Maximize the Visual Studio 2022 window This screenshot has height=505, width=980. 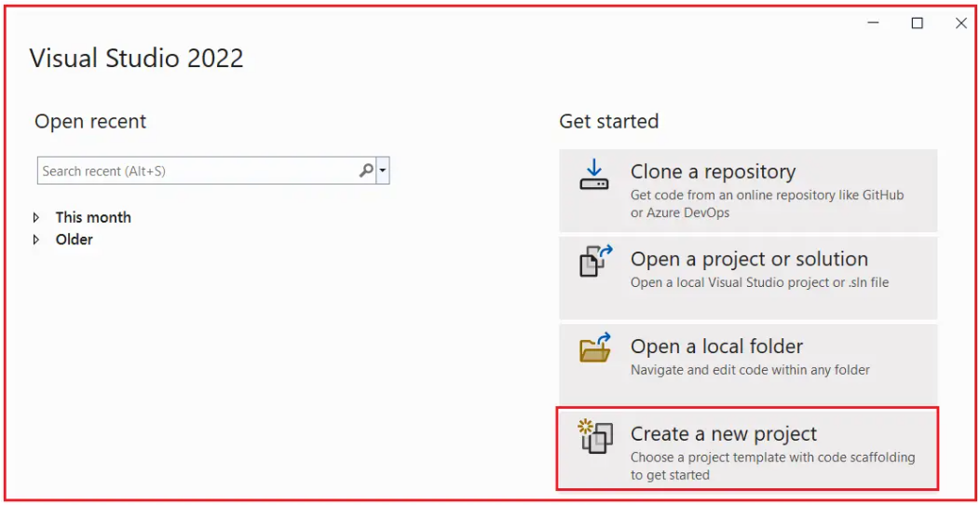[x=917, y=23]
